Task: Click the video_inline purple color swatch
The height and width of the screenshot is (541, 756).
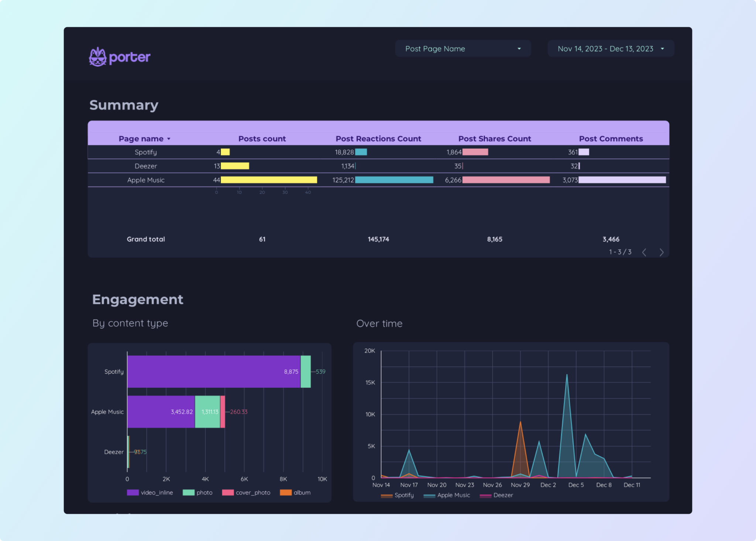Action: coord(133,492)
